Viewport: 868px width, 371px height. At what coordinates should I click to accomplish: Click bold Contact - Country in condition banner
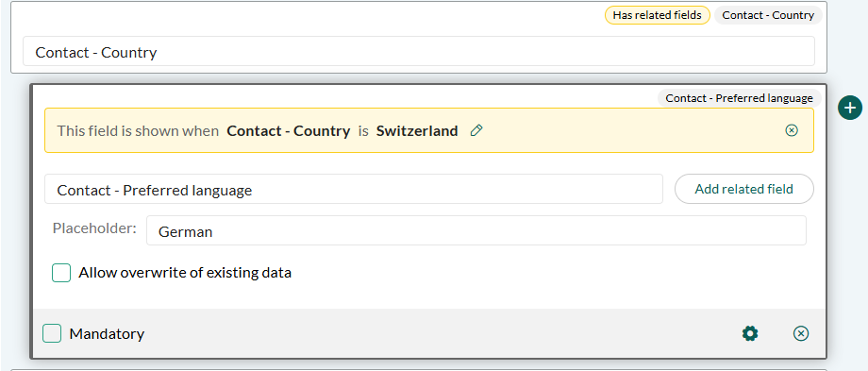[x=289, y=130]
